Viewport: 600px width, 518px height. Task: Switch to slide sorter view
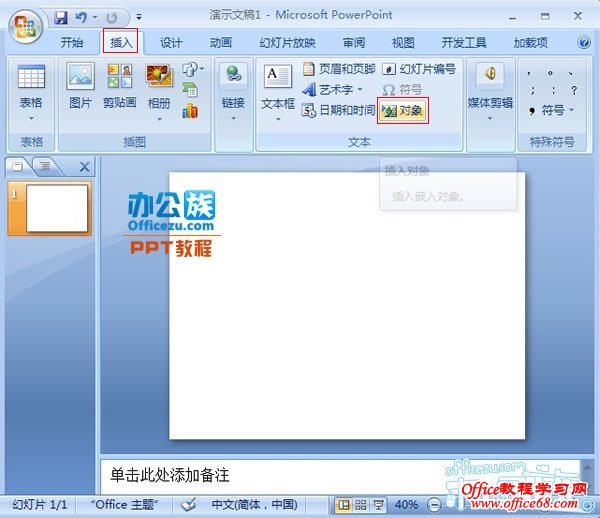361,505
